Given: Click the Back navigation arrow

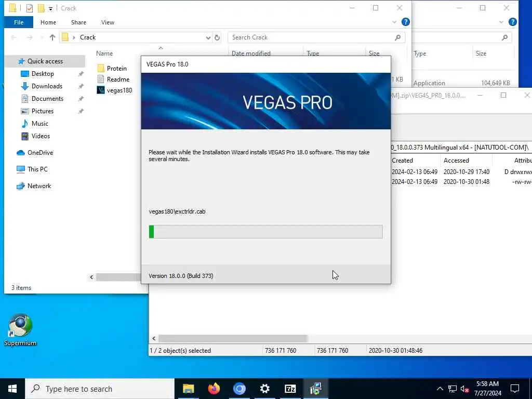Looking at the screenshot, I should point(14,37).
